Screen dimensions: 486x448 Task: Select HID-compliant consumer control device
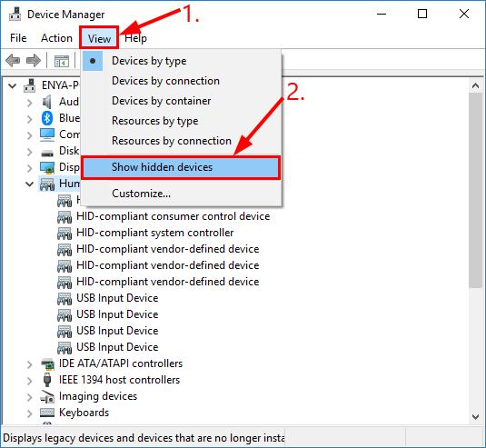[174, 216]
